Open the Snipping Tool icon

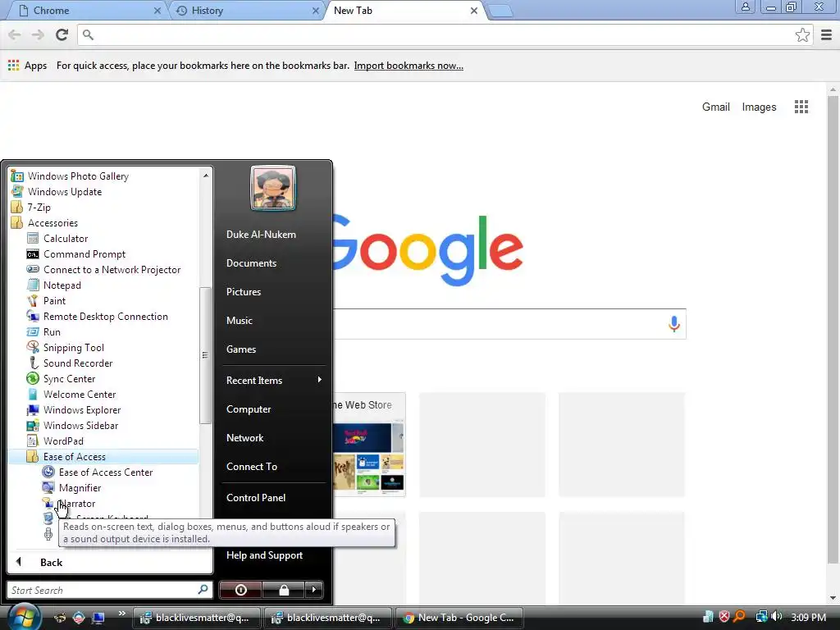point(33,347)
